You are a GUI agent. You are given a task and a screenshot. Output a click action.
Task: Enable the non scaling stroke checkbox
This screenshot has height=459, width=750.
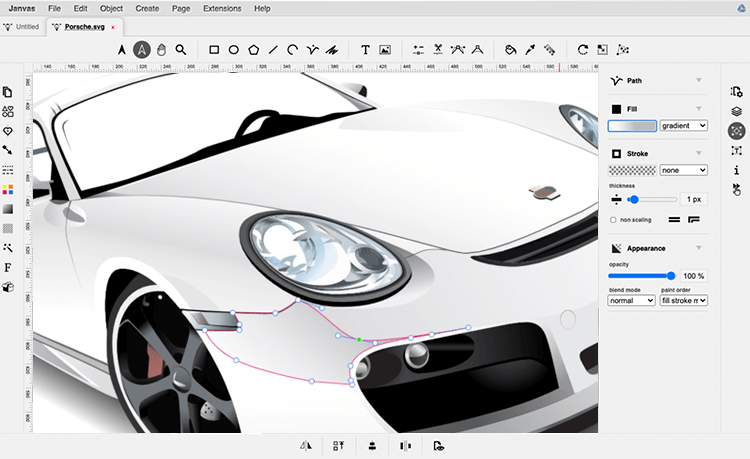pyautogui.click(x=613, y=220)
